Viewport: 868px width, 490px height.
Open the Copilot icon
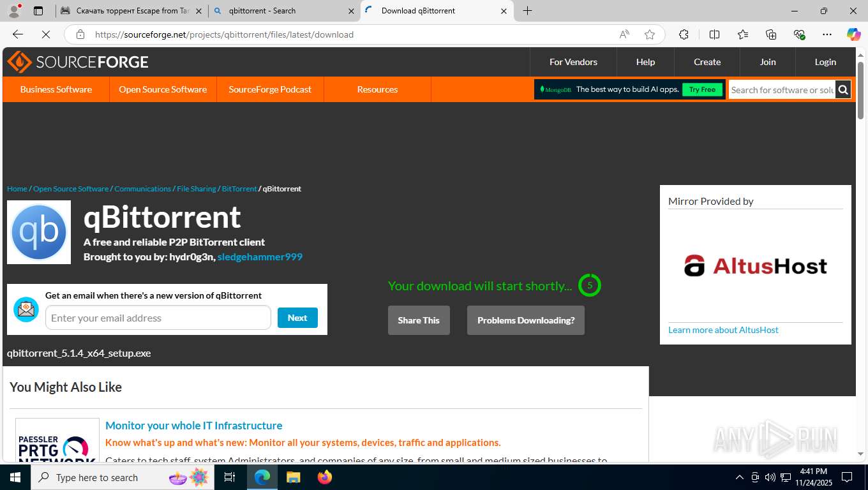[853, 34]
